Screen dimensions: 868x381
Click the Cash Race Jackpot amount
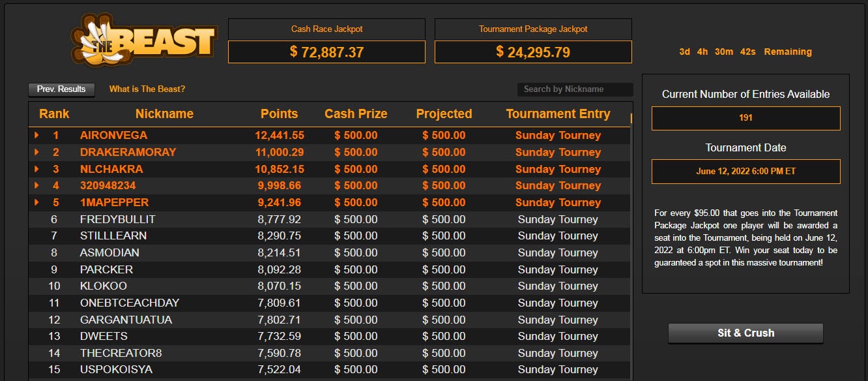click(326, 52)
